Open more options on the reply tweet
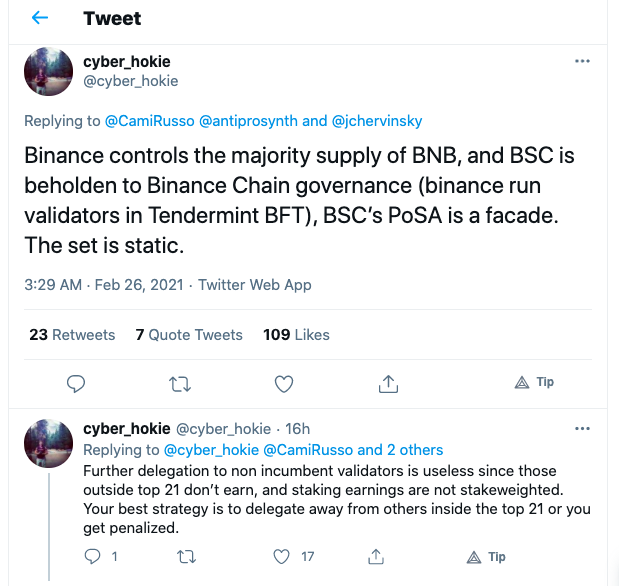The image size is (619, 586). (582, 428)
